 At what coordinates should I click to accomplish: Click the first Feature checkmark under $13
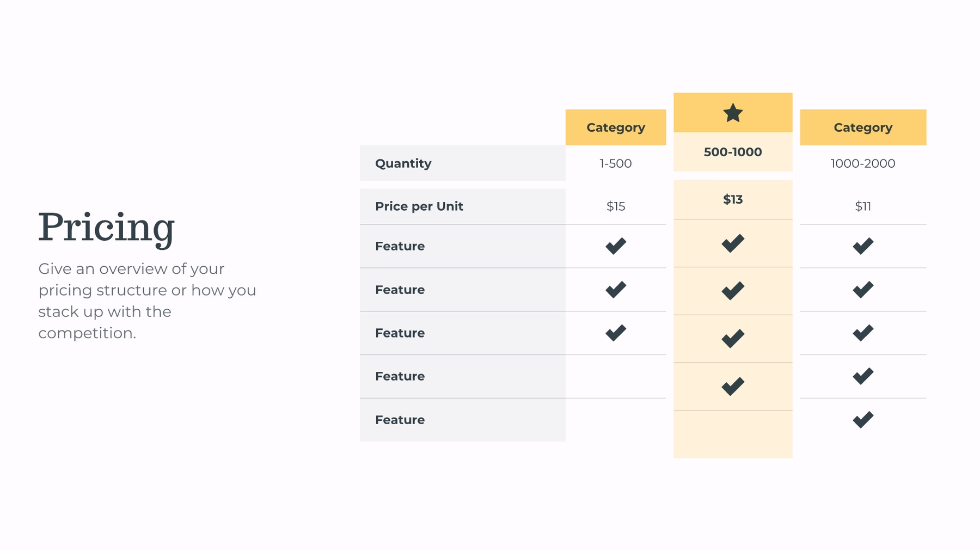click(733, 243)
